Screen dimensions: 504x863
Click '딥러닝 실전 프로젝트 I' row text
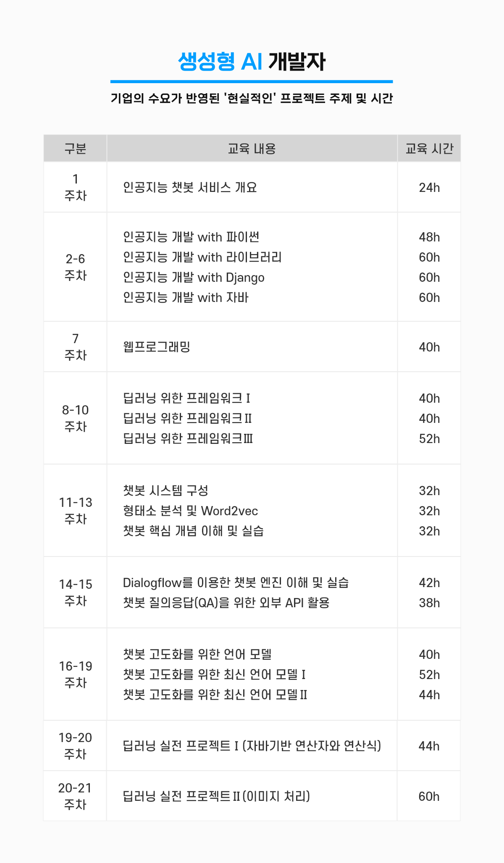tap(252, 746)
